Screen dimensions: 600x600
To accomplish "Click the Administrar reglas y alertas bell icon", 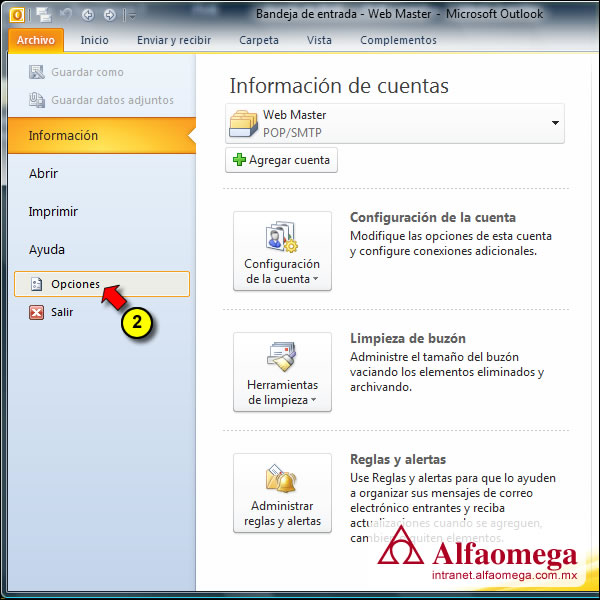I will click(281, 478).
